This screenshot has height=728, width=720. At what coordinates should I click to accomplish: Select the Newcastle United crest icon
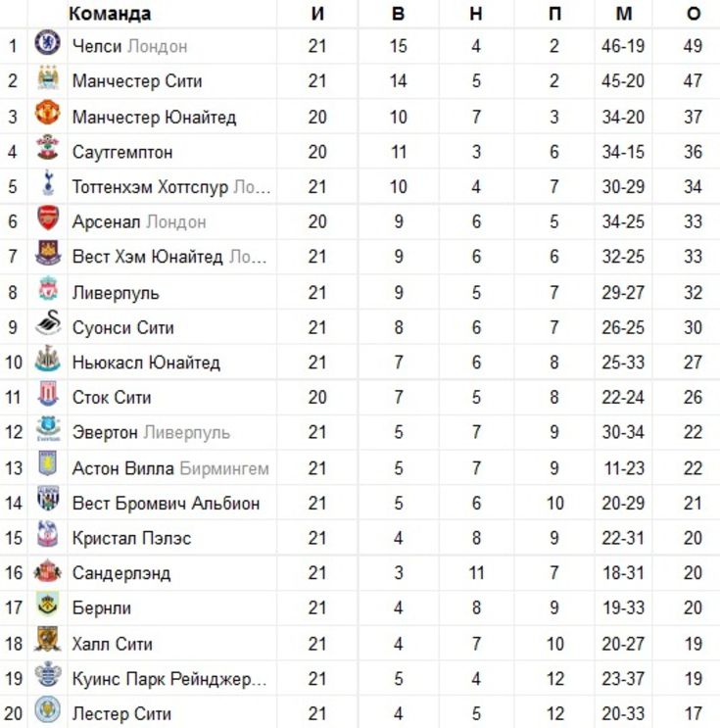point(48,359)
